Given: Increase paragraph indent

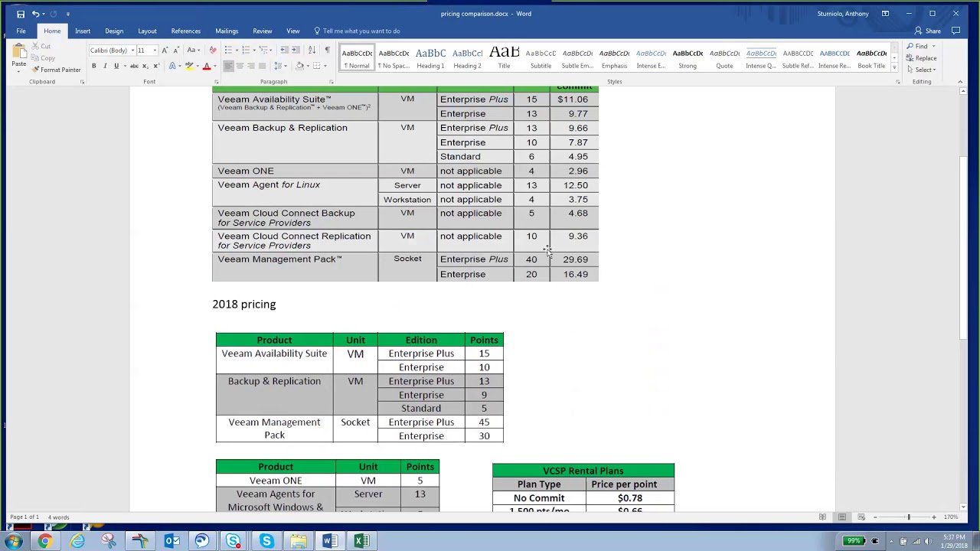Looking at the screenshot, I should [297, 51].
